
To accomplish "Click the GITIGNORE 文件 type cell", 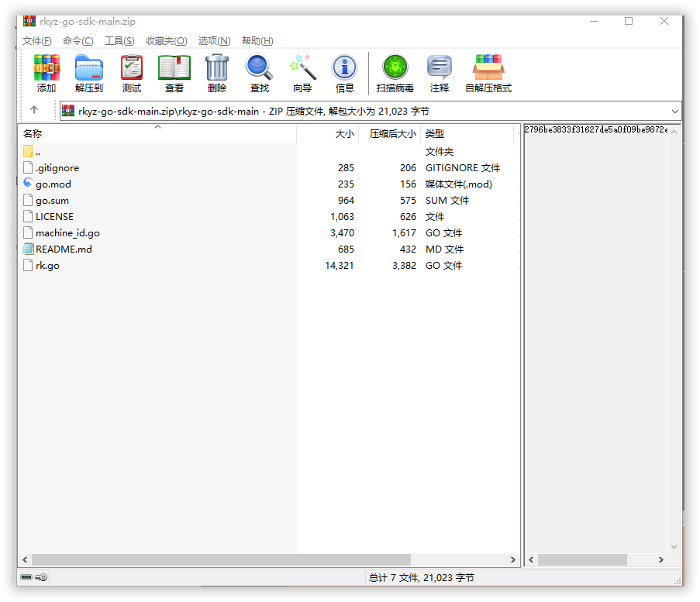I will click(463, 168).
